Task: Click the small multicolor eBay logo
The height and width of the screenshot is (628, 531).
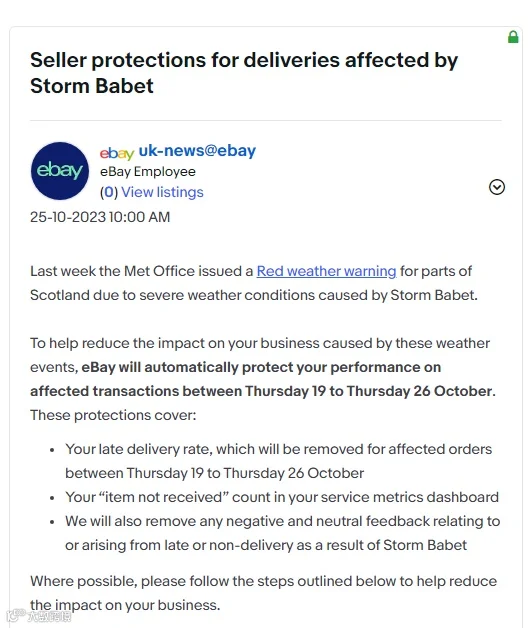Action: (x=117, y=153)
